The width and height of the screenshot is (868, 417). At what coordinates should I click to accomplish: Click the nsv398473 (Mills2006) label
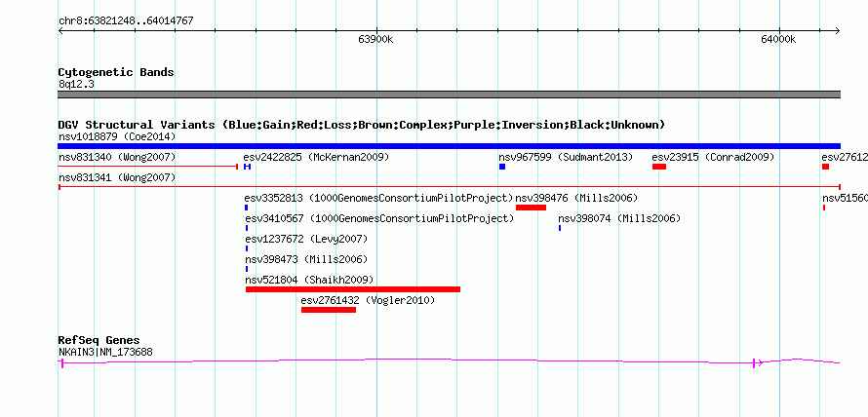click(306, 260)
